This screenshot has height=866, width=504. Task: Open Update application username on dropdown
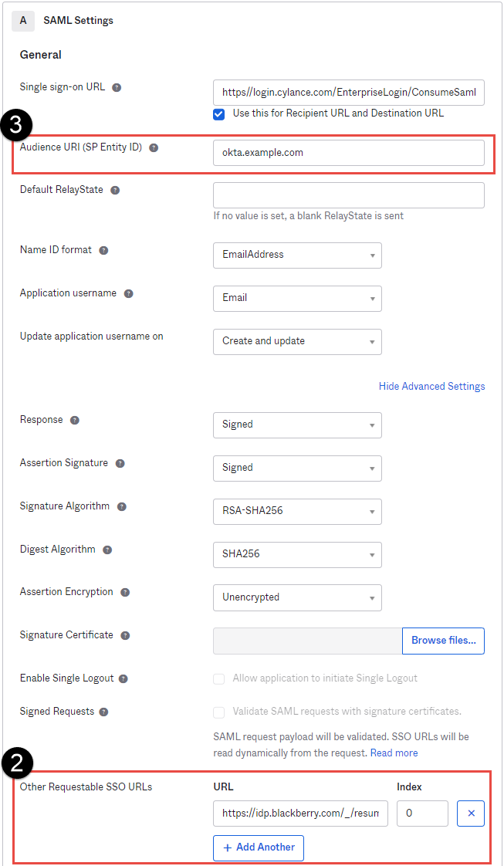pos(297,341)
